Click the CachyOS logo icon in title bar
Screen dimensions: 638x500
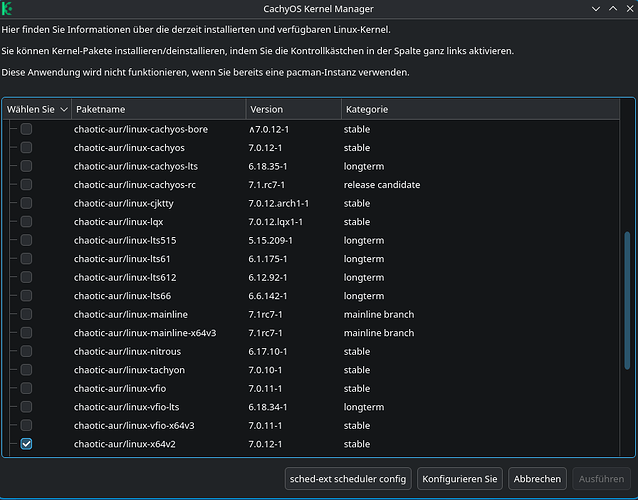[x=7, y=9]
